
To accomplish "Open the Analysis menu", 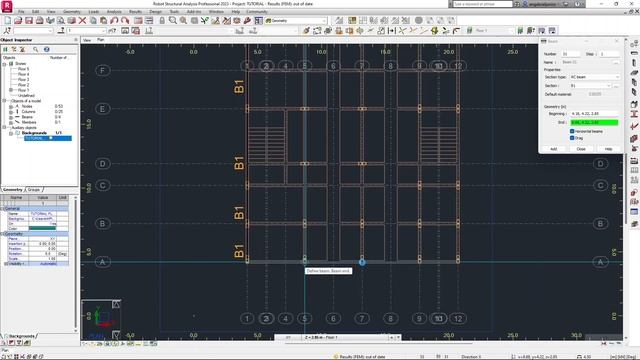I will coord(114,12).
